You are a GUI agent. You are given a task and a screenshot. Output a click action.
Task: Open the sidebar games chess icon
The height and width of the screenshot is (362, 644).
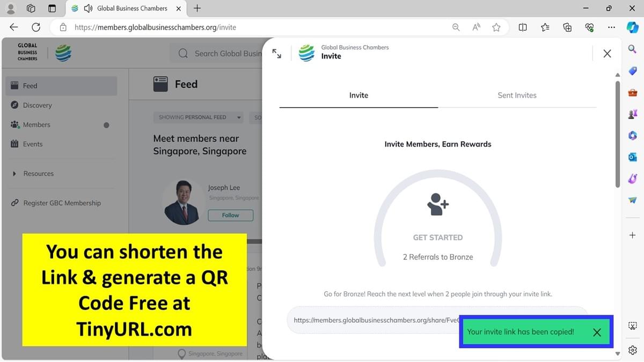point(632,114)
